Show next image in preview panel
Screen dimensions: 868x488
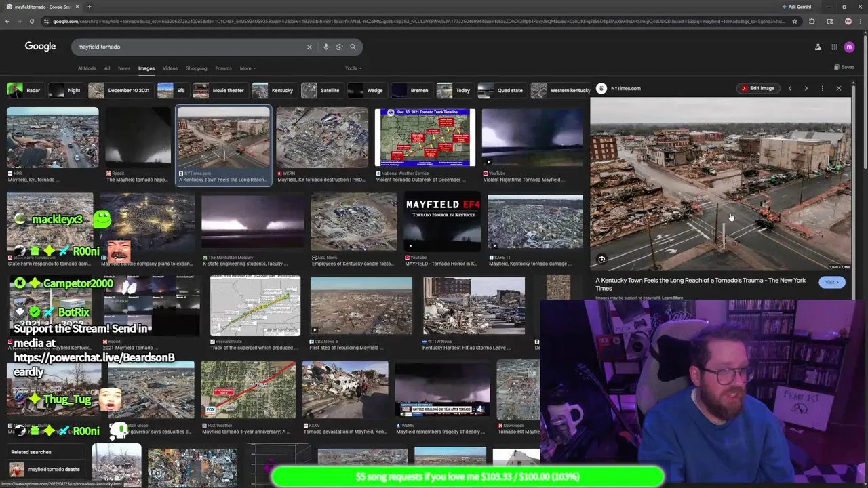point(806,88)
